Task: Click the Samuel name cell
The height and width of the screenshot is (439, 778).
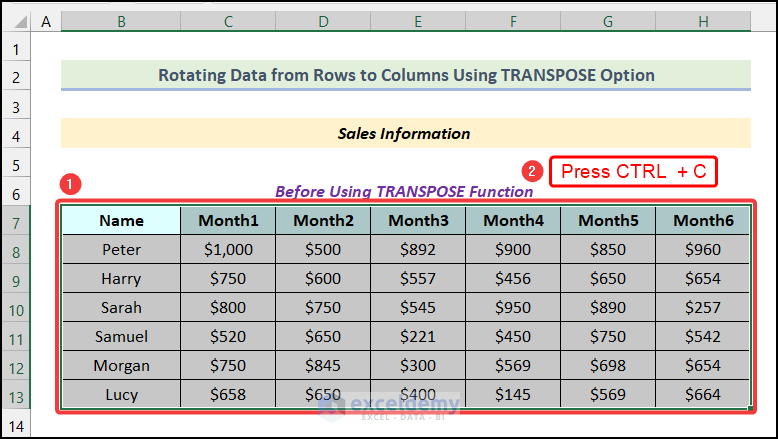Action: click(x=121, y=337)
